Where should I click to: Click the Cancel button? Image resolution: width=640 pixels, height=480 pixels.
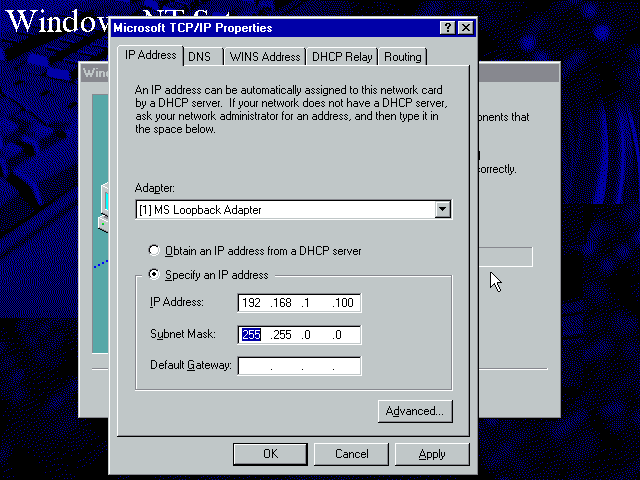(x=351, y=454)
